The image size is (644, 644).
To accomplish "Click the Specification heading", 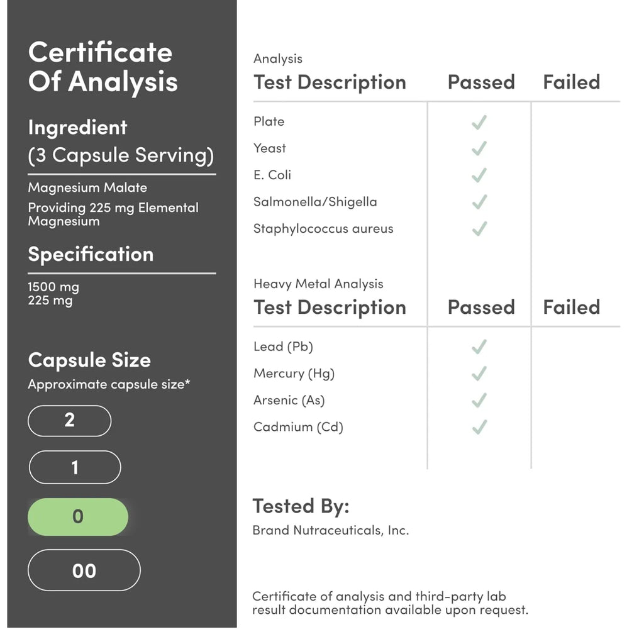I will point(91,255).
